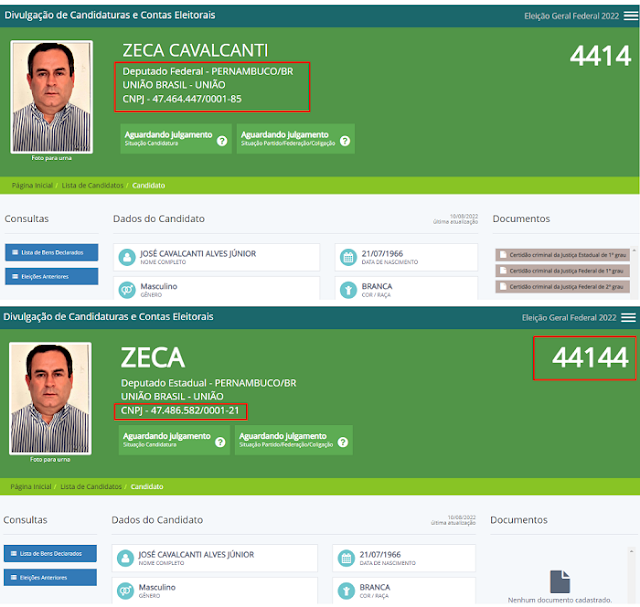
Task: Click 21/07/1966 birth date, lower page
Action: coord(380,554)
